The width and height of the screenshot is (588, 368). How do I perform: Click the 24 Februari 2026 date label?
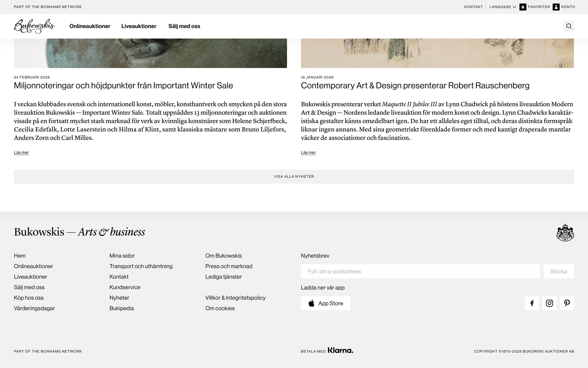click(32, 77)
